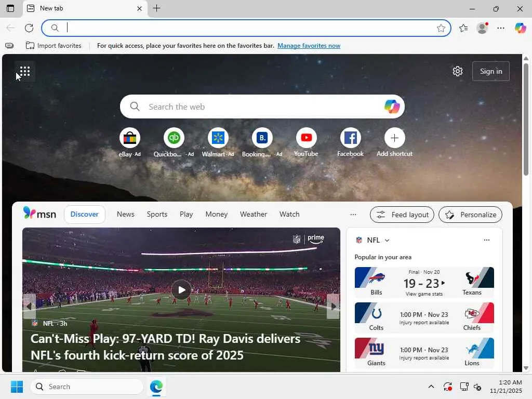Click Import favorites
532x399 pixels.
54,46
